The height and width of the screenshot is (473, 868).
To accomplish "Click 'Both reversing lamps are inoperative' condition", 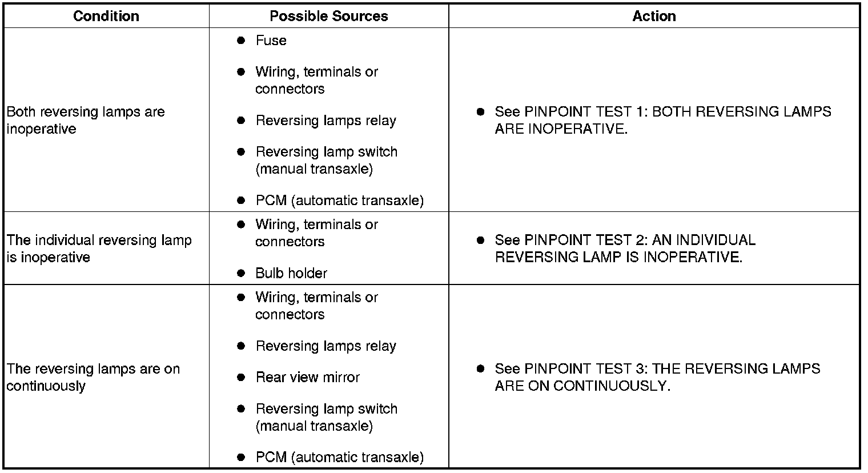I will (86, 120).
